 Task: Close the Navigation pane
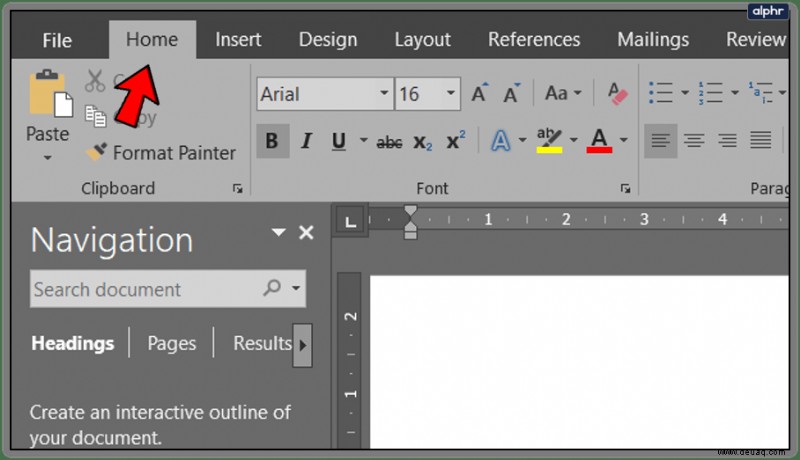[306, 233]
